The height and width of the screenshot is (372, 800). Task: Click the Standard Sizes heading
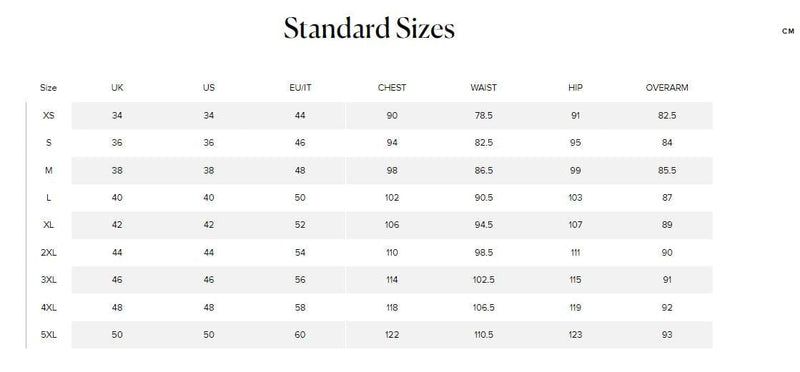click(x=369, y=28)
